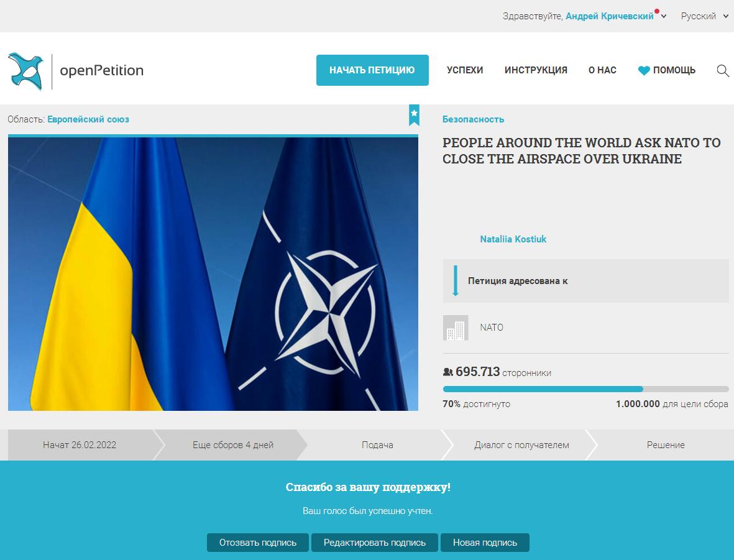Screen dimensions: 734x560
Task: Select the Диалог с получателем stage
Action: click(521, 445)
